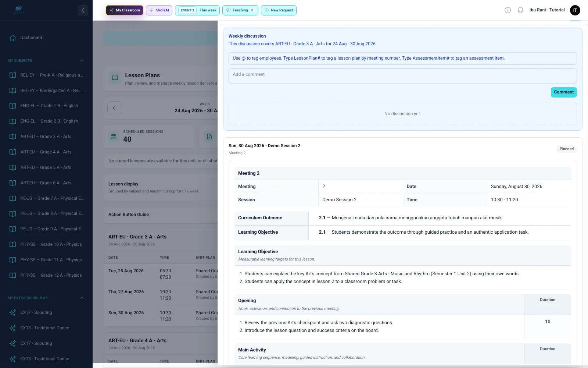
Task: Click the book icon for ART-EU Grade 4 A
Action: click(12, 152)
